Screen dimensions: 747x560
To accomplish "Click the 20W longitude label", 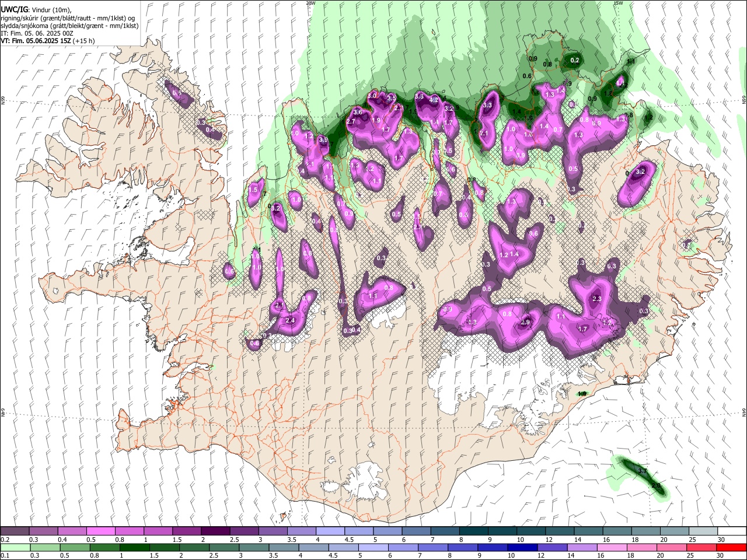I will (x=310, y=3).
